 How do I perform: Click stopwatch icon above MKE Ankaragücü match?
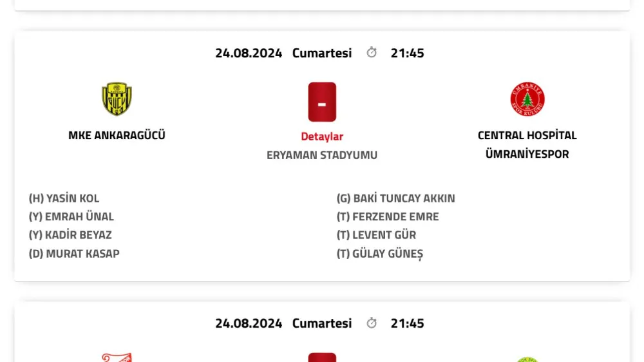pos(372,53)
